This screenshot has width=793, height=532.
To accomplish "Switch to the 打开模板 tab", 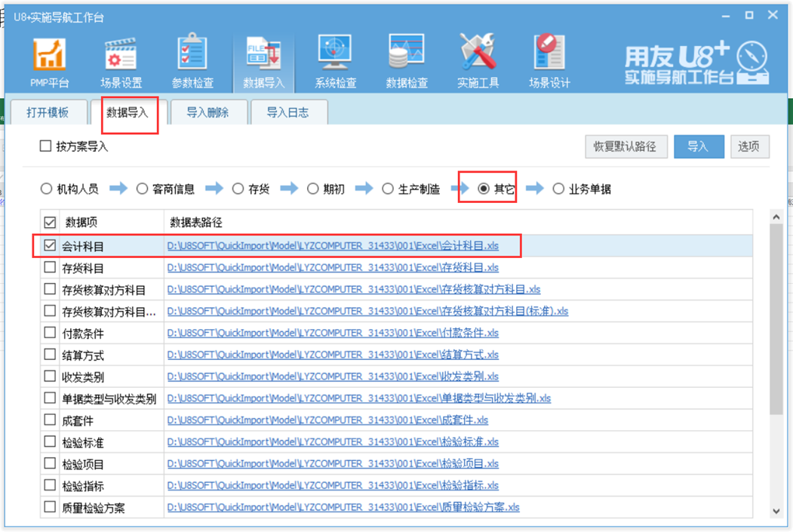I will pos(48,112).
